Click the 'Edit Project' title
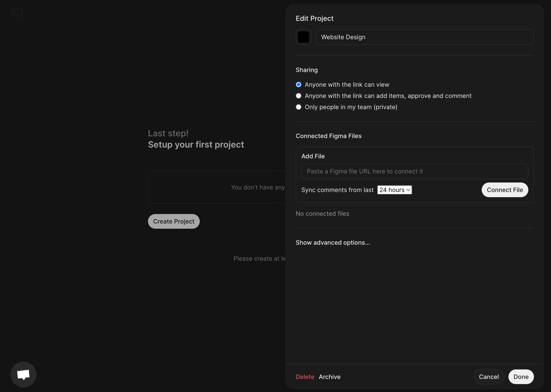 pyautogui.click(x=315, y=18)
